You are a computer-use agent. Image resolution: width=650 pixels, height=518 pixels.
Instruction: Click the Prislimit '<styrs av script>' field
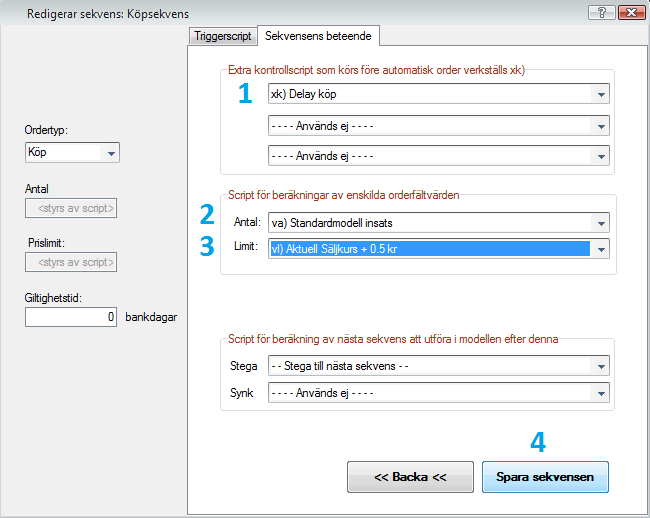71,262
